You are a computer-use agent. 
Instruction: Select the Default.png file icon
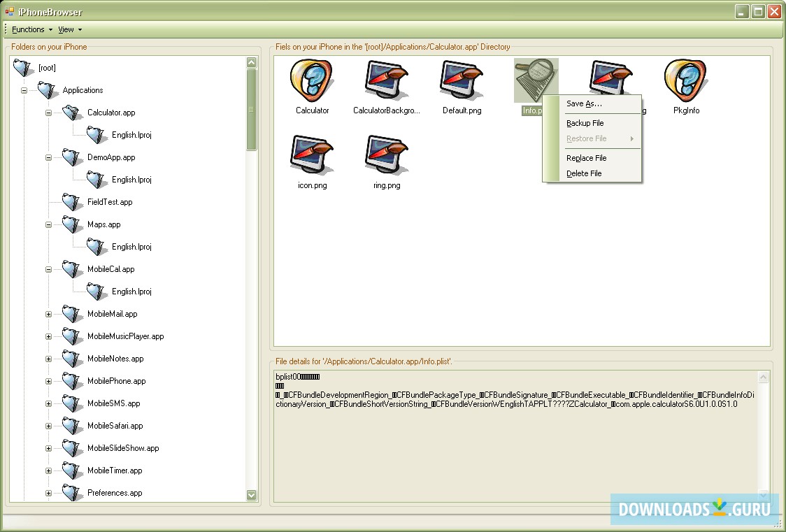pos(461,80)
